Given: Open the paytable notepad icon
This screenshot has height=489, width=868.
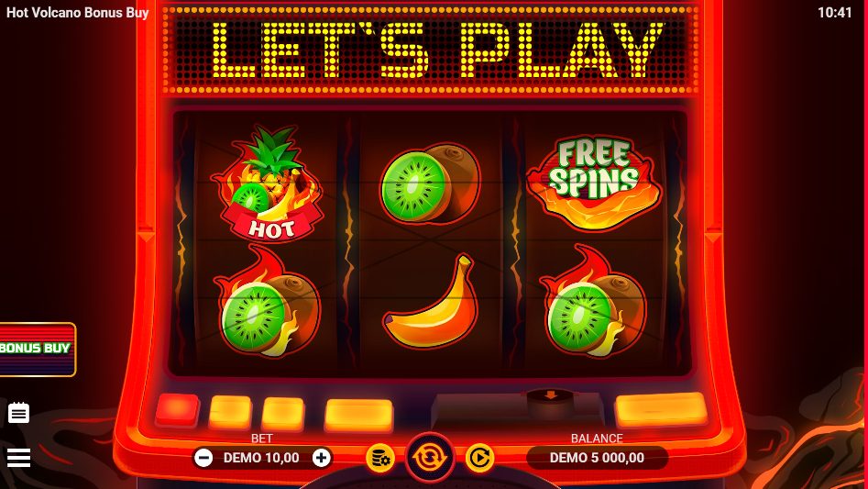Looking at the screenshot, I should tap(18, 413).
